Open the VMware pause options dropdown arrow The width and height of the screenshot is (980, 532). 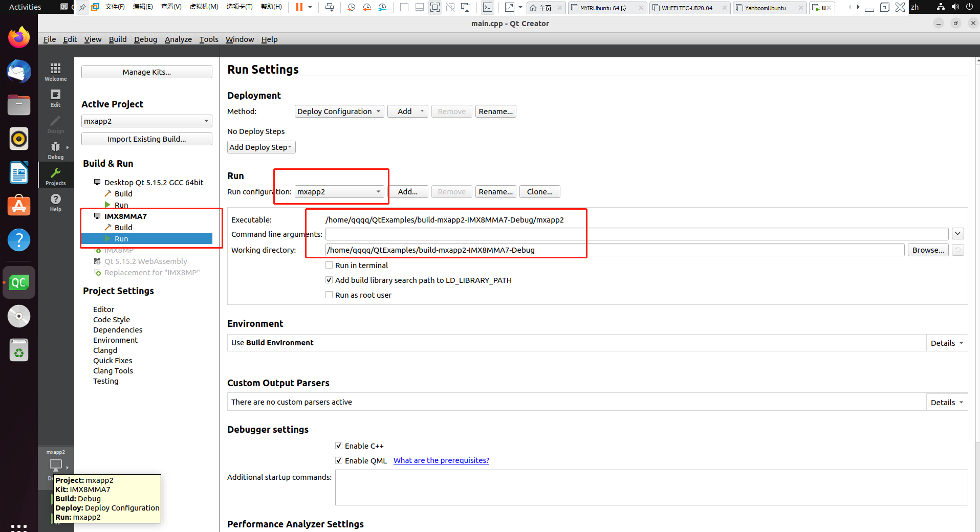pyautogui.click(x=310, y=7)
